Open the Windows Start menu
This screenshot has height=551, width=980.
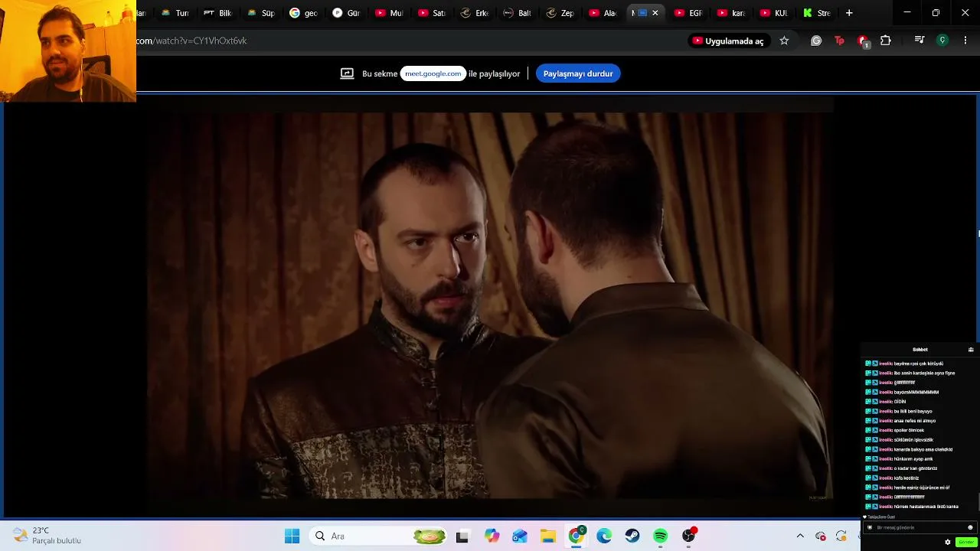point(292,536)
